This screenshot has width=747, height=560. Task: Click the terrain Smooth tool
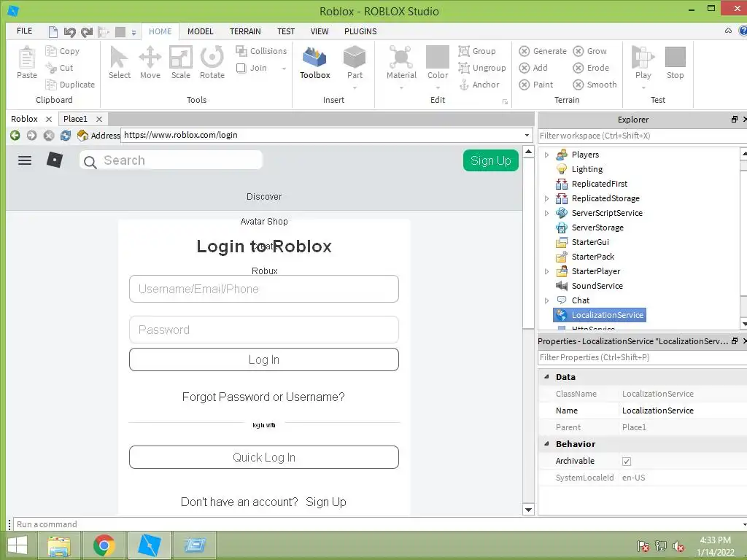(595, 85)
